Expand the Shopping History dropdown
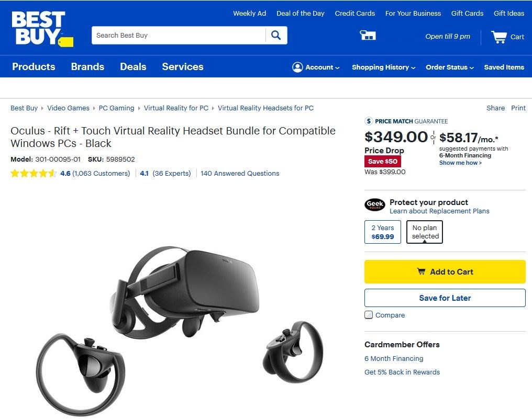Image resolution: width=532 pixels, height=420 pixels. [383, 67]
